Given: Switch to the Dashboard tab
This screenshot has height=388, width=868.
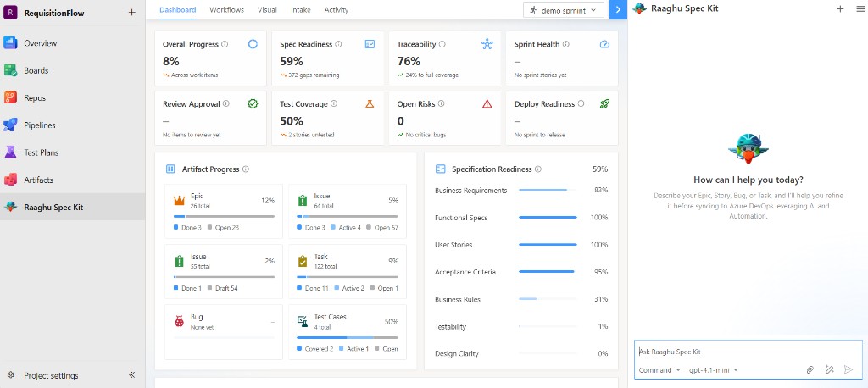Looking at the screenshot, I should pyautogui.click(x=178, y=10).
